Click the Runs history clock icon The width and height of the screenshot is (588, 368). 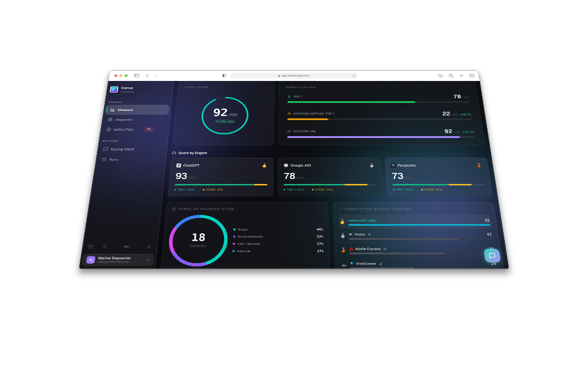click(x=103, y=160)
